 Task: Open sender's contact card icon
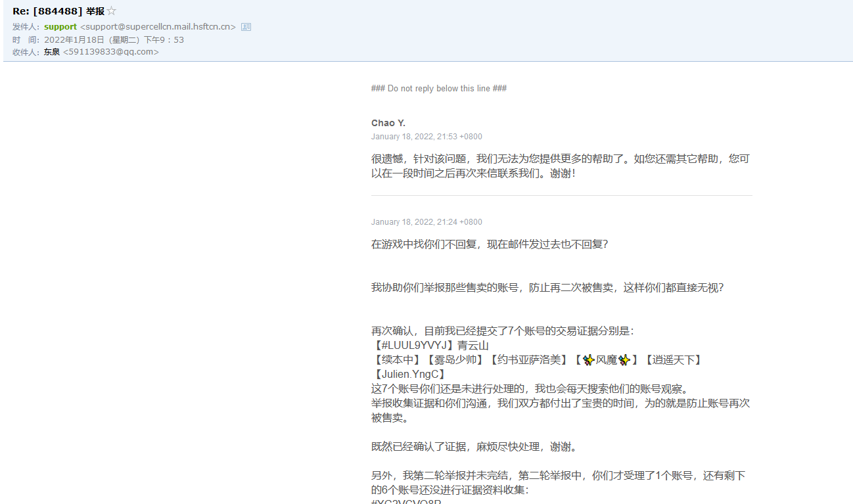click(246, 27)
